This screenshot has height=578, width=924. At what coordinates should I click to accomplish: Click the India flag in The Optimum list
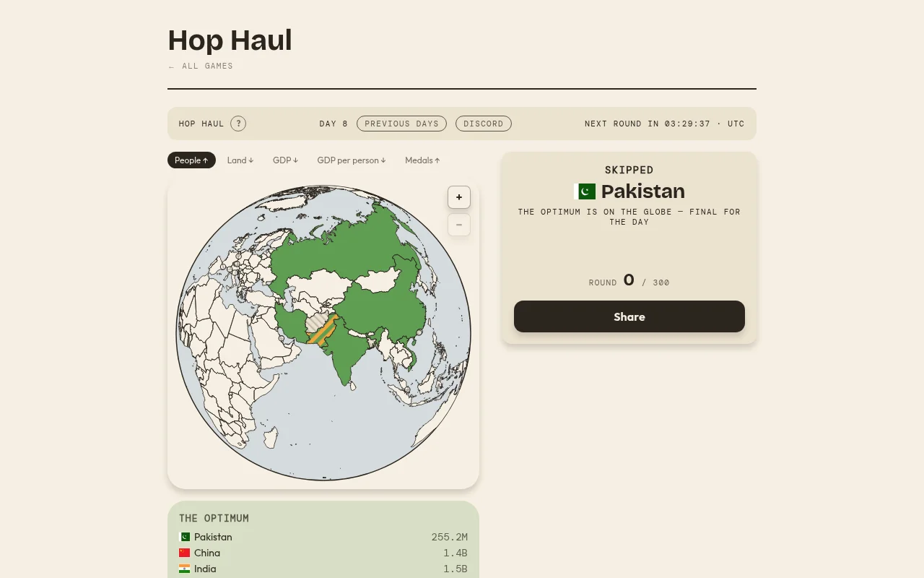pos(184,569)
